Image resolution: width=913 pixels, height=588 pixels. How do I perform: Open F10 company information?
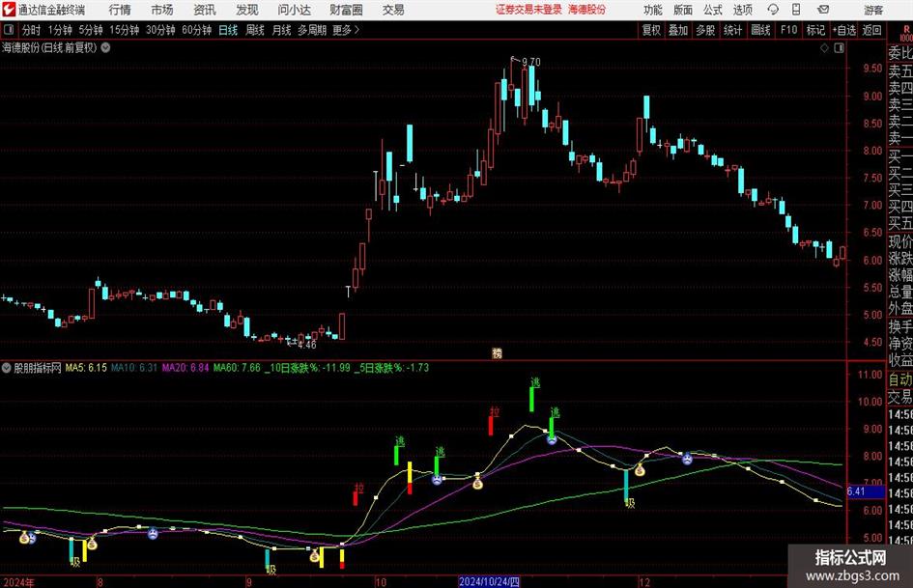[788, 30]
